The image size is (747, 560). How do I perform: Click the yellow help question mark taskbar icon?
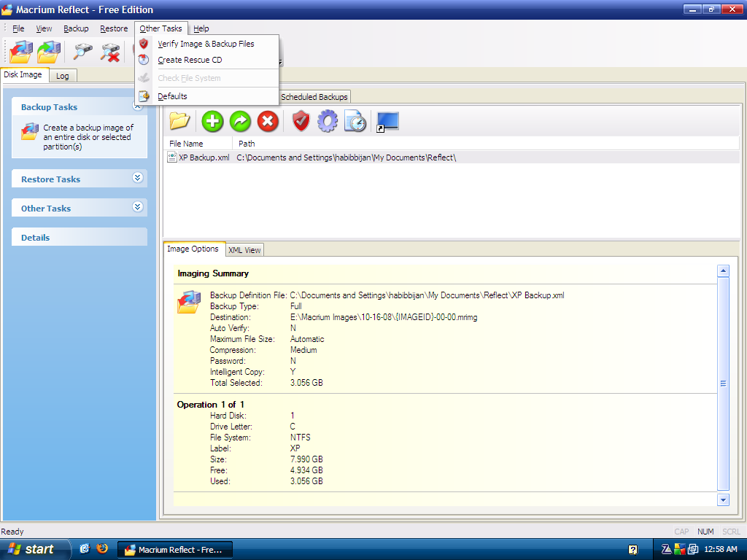[x=632, y=550]
